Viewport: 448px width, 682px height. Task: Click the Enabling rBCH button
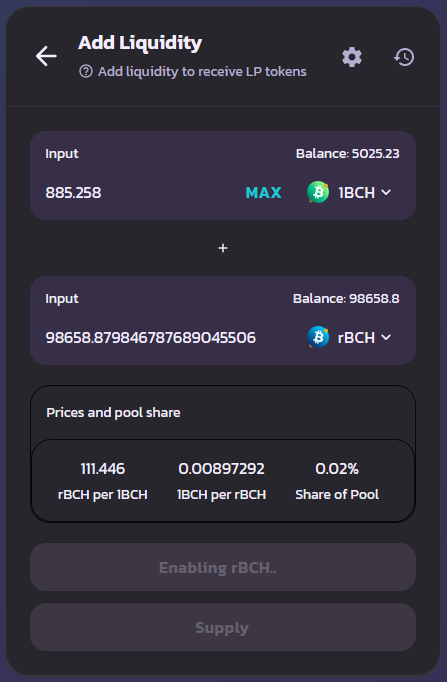[x=223, y=567]
